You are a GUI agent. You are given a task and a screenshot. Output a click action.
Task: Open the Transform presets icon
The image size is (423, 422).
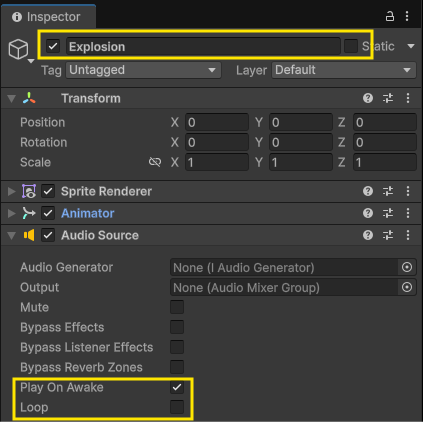coord(388,98)
